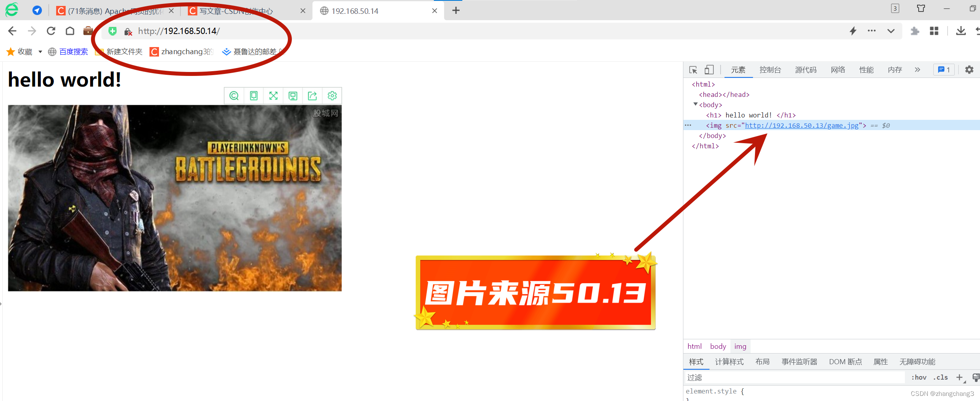Open image toolbar settings gear
The height and width of the screenshot is (401, 980).
(x=332, y=96)
